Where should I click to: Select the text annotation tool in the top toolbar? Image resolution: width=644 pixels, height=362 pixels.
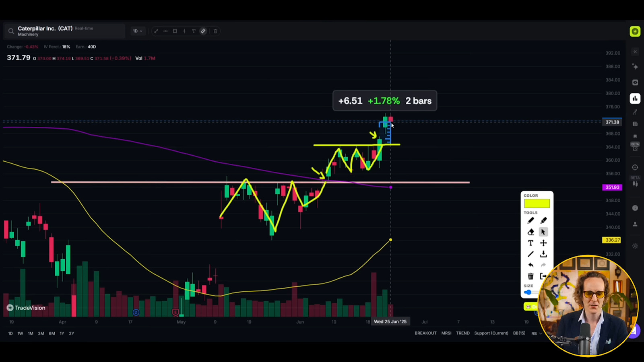click(x=194, y=31)
